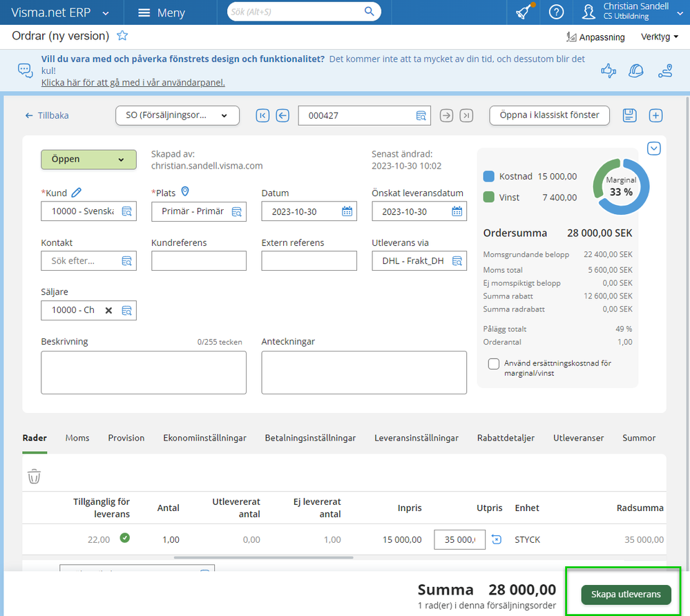Click the horizontal scrollbar under rows
Screen dimensions: 690x616
[263, 557]
